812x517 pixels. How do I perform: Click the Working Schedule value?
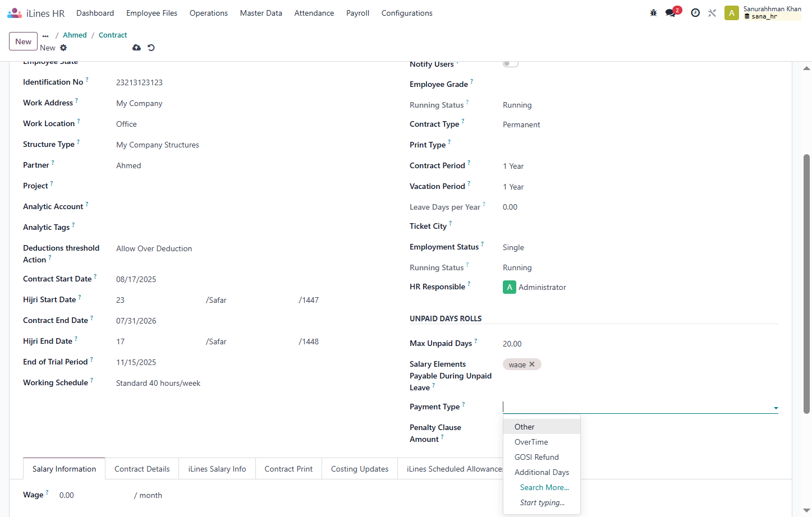tap(158, 383)
